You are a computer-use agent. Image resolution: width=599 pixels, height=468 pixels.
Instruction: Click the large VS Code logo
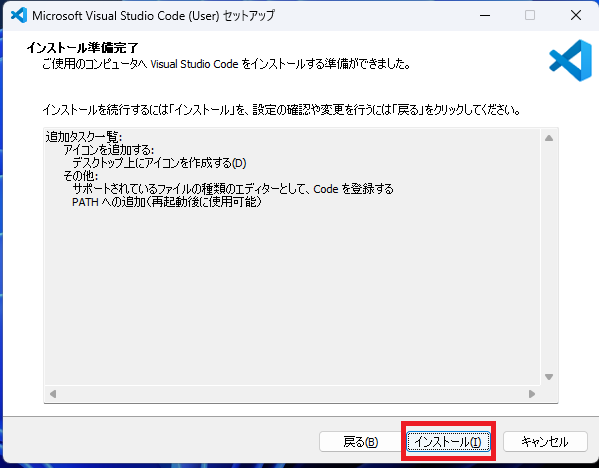point(570,60)
